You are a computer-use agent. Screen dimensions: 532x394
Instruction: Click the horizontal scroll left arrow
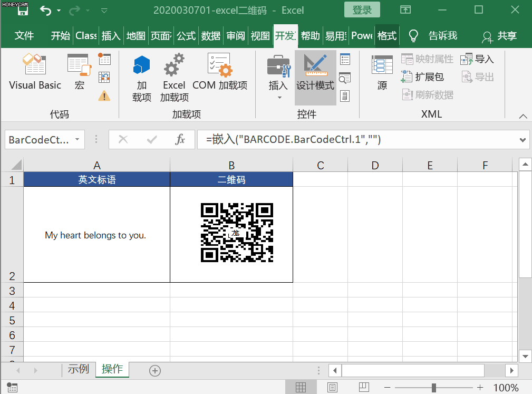(335, 370)
